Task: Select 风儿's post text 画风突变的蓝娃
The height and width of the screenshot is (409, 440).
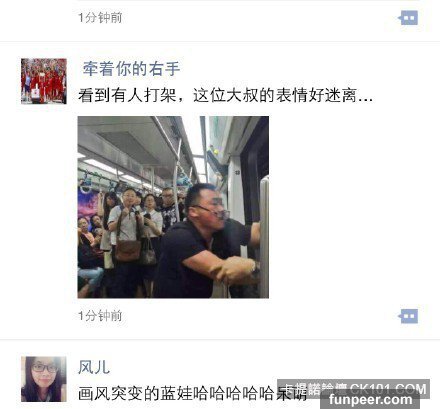Action: click(135, 394)
